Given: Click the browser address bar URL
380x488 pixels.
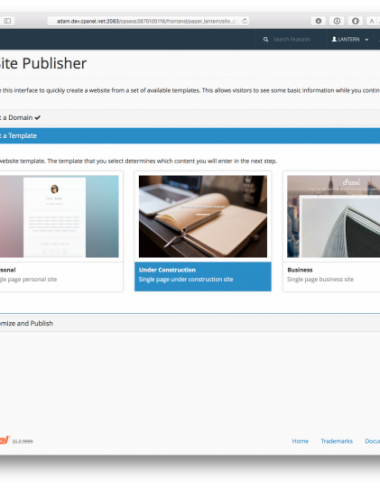Looking at the screenshot, I should (x=148, y=21).
